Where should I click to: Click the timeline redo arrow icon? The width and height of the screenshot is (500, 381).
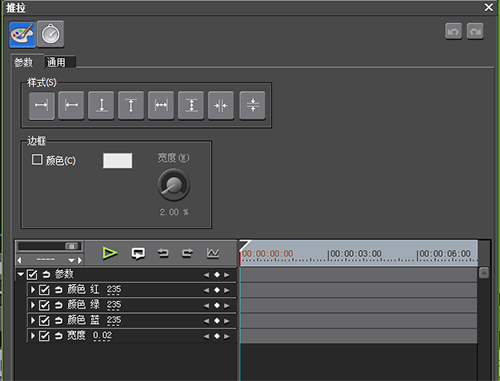[187, 253]
